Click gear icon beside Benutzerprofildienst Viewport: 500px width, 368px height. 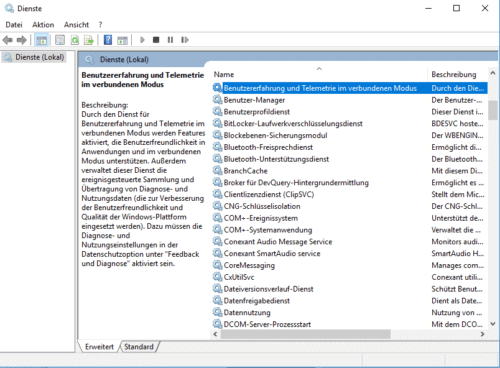(x=217, y=112)
